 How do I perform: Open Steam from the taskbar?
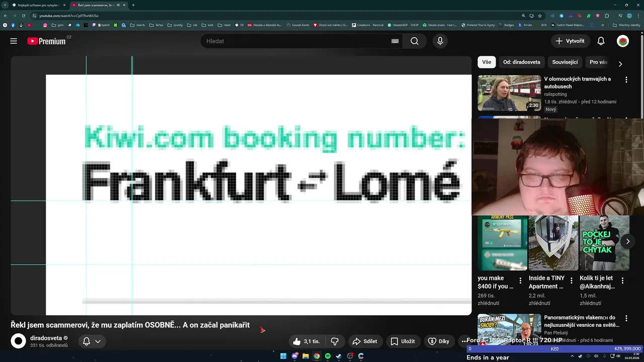tap(339, 356)
